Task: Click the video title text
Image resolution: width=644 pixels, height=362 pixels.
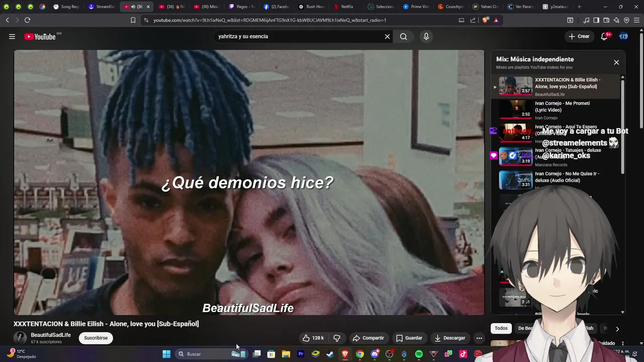Action: click(106, 324)
